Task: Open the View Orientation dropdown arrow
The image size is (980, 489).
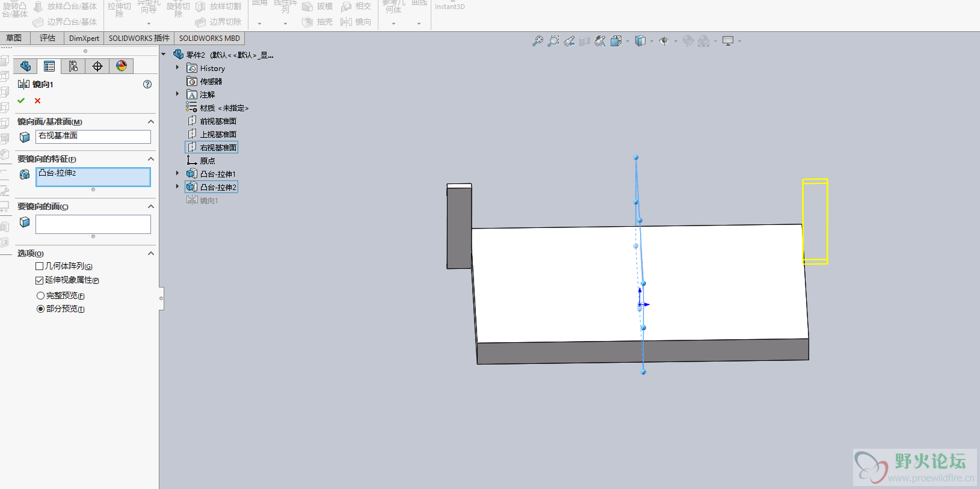Action: pos(627,42)
